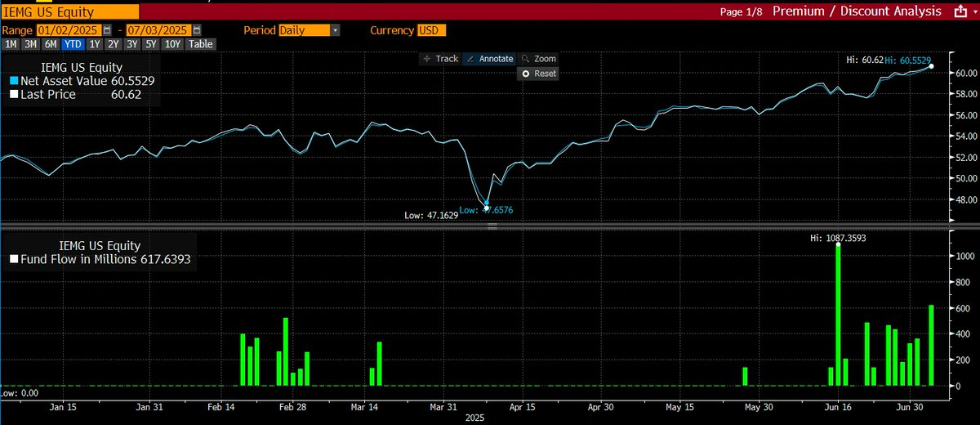Click the IEMG US Equity ticker field

coord(69,12)
